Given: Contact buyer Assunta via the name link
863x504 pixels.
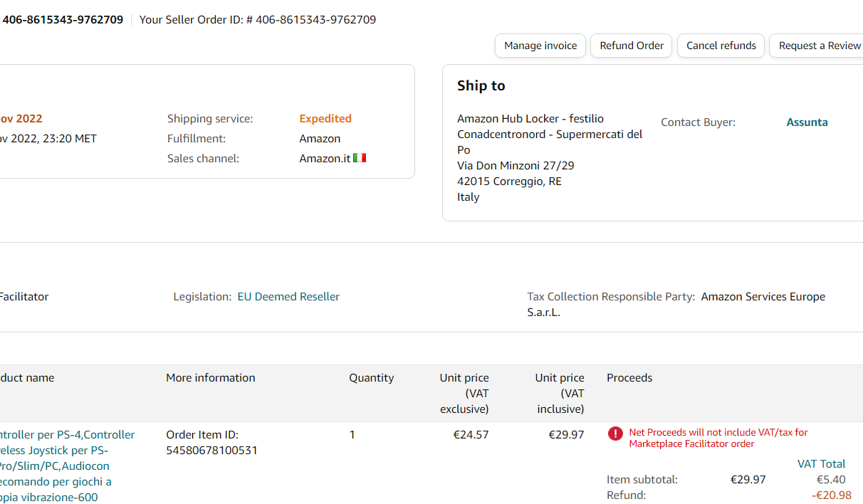Looking at the screenshot, I should point(807,122).
